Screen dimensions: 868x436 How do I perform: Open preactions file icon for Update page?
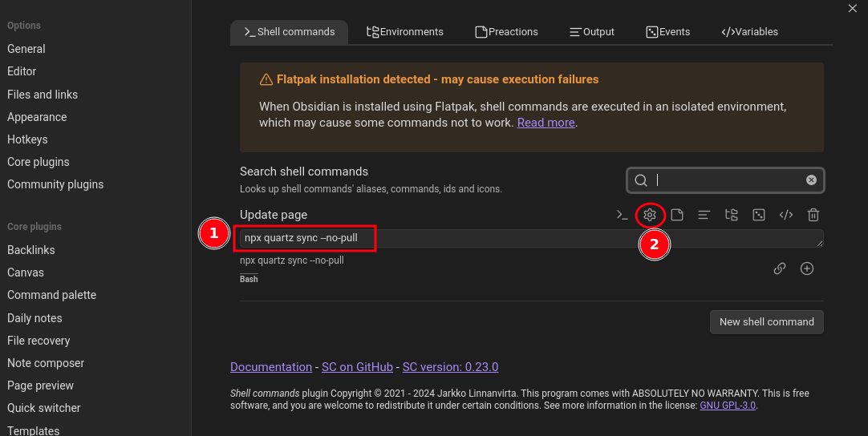[x=677, y=215]
